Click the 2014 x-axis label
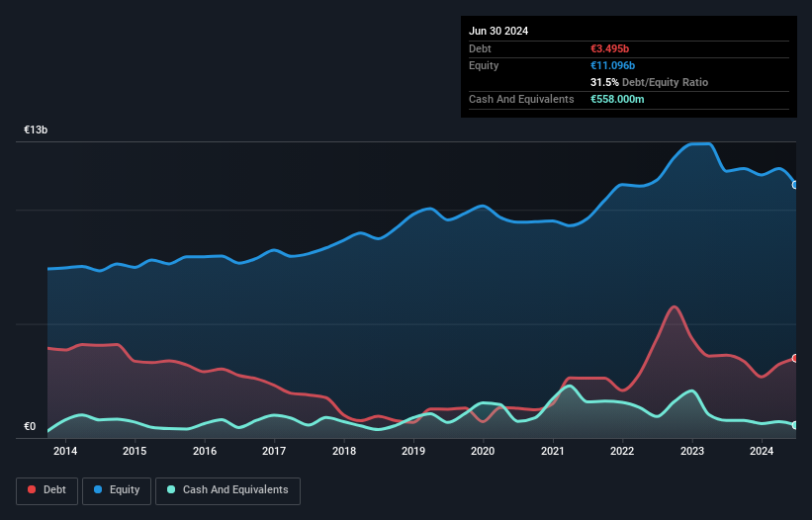Image resolution: width=812 pixels, height=520 pixels. [65, 451]
